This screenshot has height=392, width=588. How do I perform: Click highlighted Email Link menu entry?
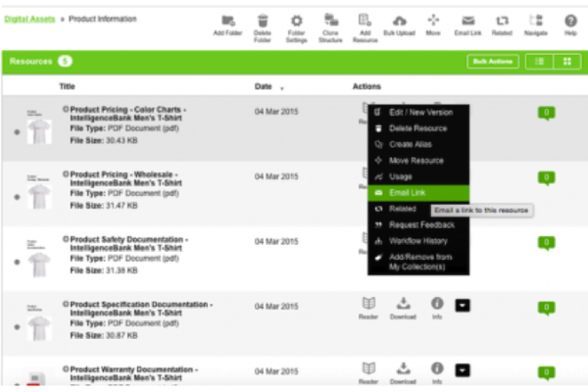(x=418, y=193)
